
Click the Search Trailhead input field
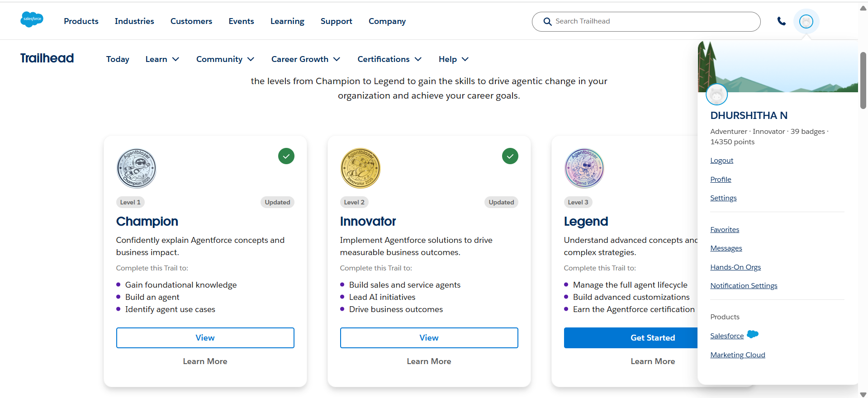[x=651, y=21]
